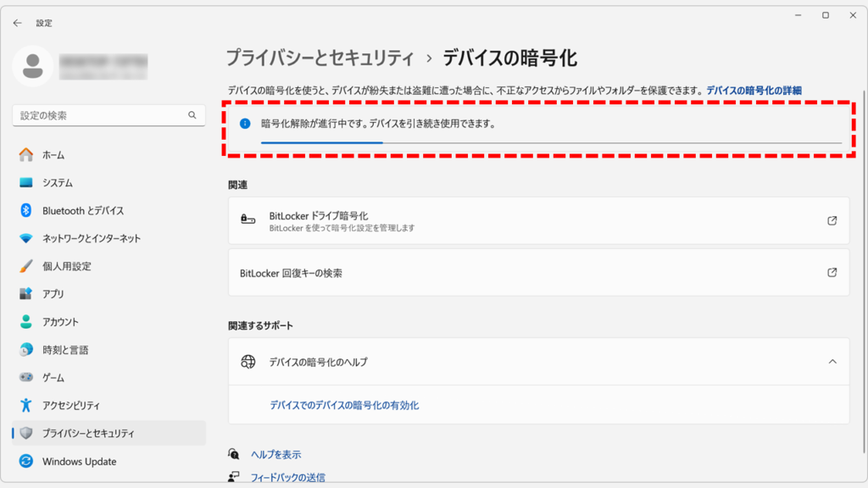Click the 設定の検索 search field
This screenshot has width=868, height=488.
[x=108, y=115]
